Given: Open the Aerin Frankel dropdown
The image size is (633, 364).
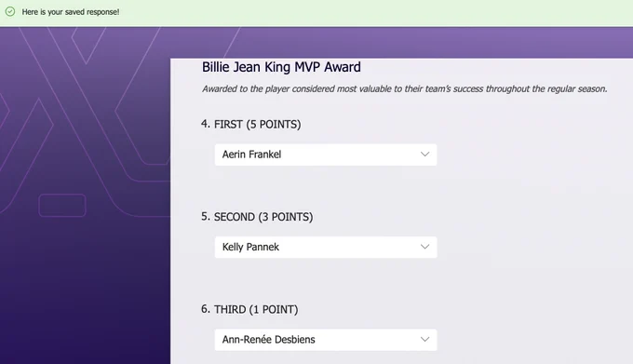Looking at the screenshot, I should pyautogui.click(x=326, y=155).
